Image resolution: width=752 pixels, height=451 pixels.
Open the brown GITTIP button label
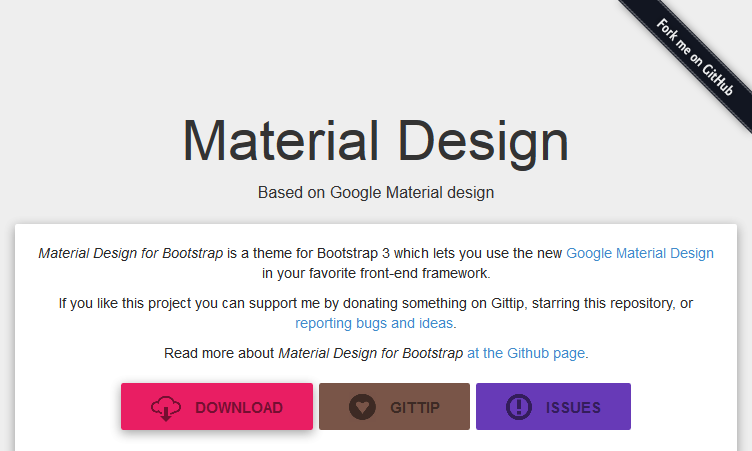(415, 408)
